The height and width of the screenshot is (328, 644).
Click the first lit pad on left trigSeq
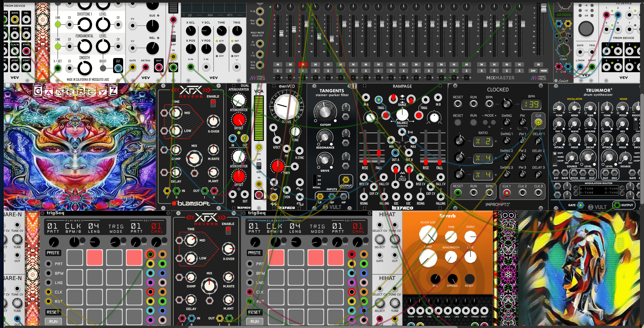click(x=95, y=258)
